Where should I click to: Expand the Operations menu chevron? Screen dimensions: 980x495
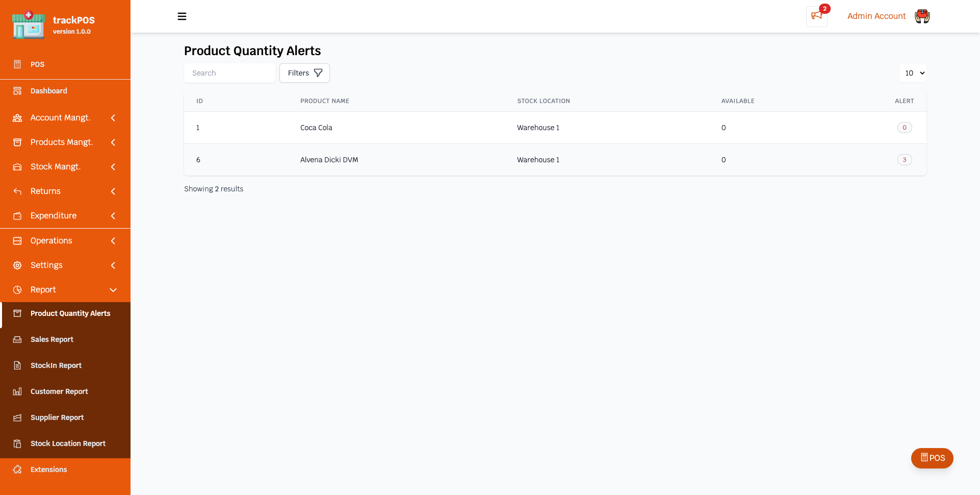tap(113, 240)
